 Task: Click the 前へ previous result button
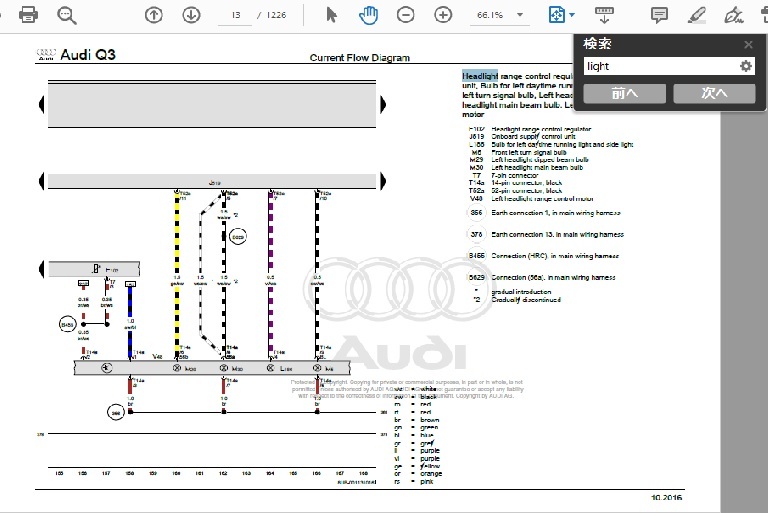624,93
